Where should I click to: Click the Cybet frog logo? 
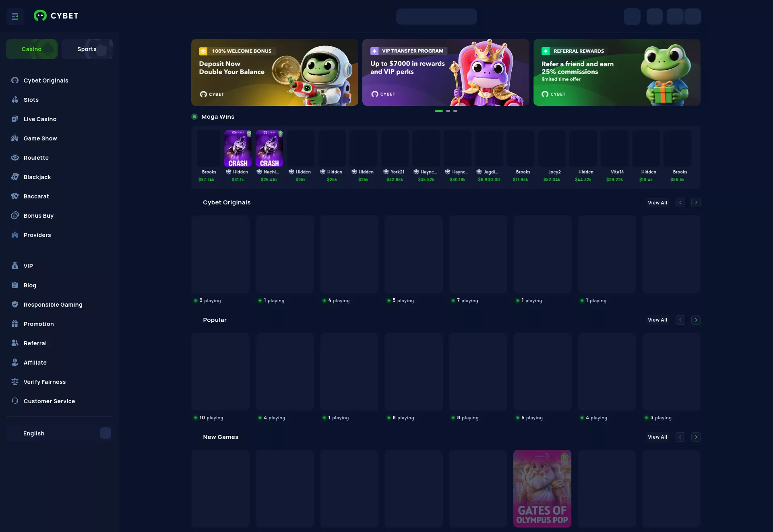tap(40, 16)
